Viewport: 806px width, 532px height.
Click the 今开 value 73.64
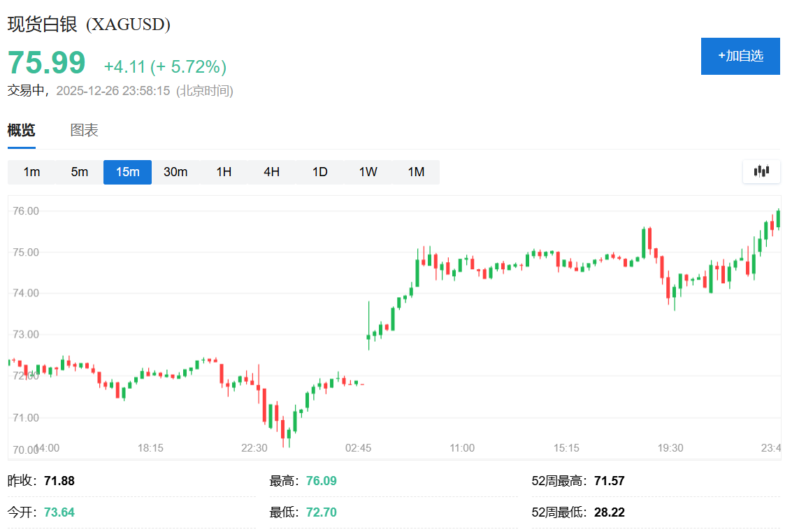(x=59, y=512)
